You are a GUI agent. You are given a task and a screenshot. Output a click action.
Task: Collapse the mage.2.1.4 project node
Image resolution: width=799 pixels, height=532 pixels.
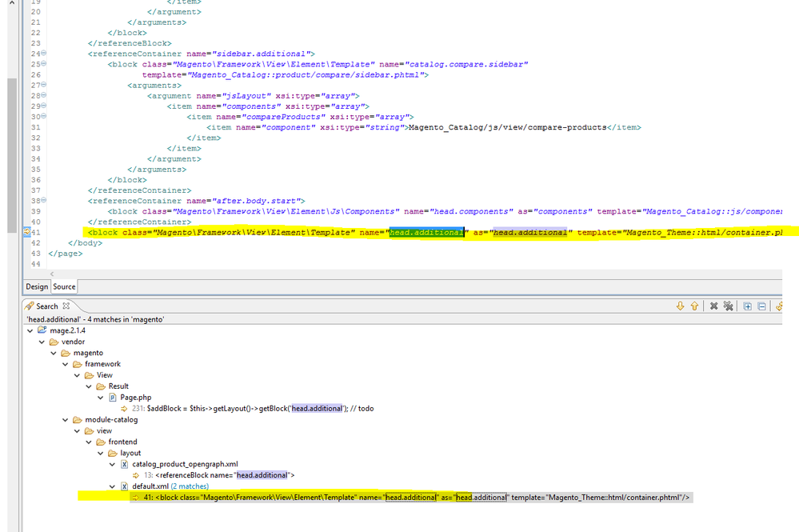[x=30, y=330]
